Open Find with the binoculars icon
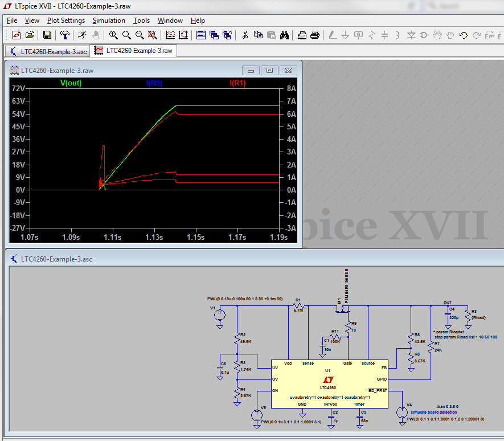 tap(285, 35)
